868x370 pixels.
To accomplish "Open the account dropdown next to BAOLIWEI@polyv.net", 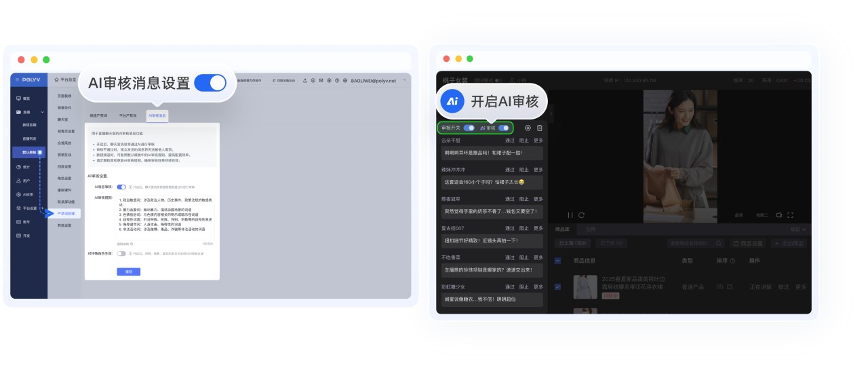I will [x=405, y=80].
